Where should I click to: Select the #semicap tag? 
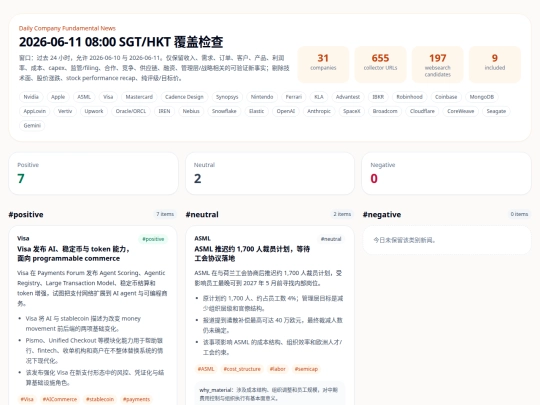coord(306,369)
